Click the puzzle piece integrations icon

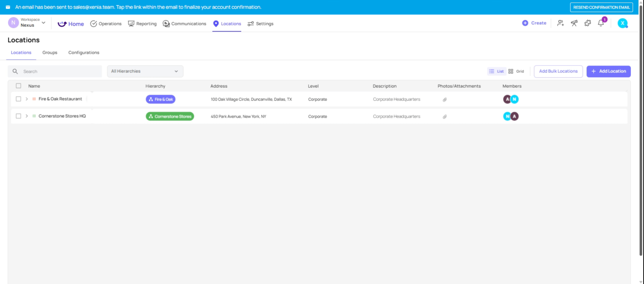588,23
